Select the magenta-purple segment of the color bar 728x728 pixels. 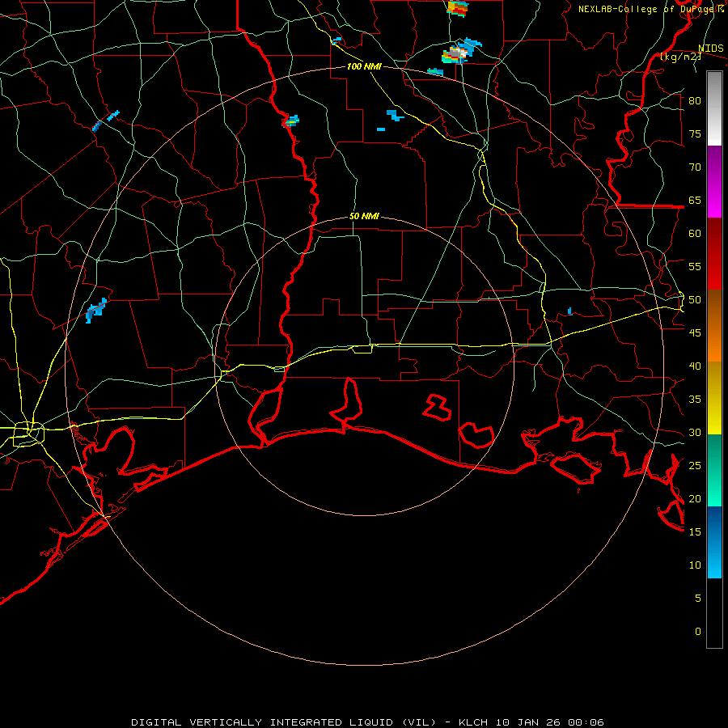[x=714, y=182]
